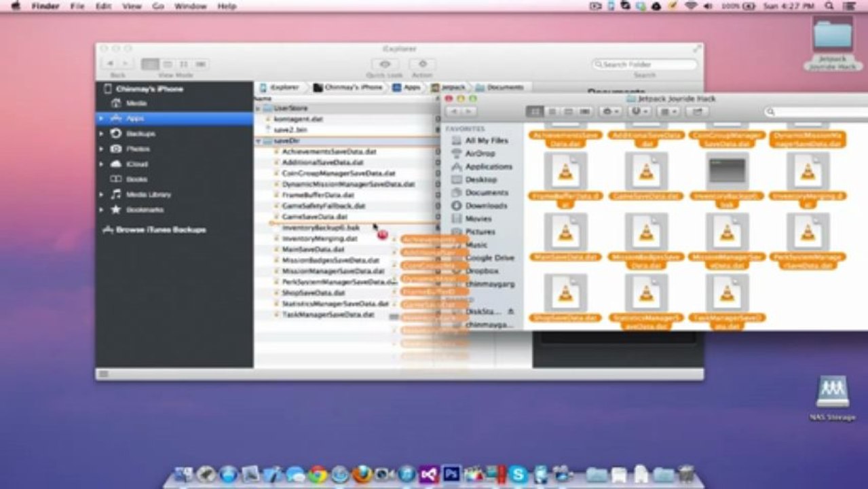This screenshot has width=868, height=489.
Task: Click Apps breadcrumb segment
Action: (x=407, y=88)
